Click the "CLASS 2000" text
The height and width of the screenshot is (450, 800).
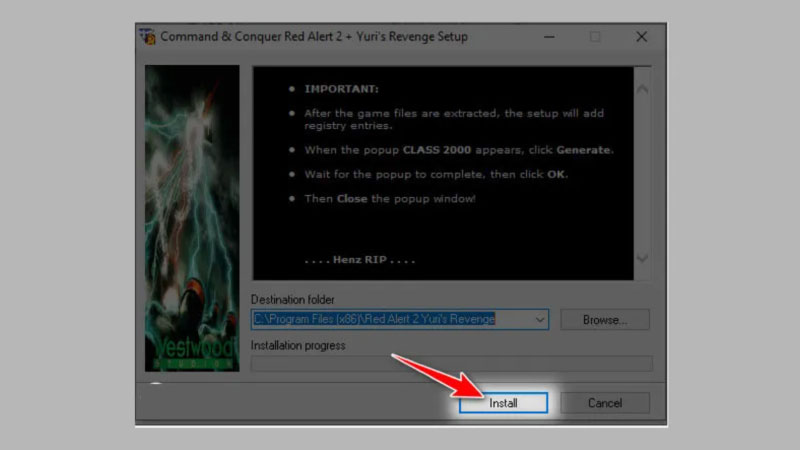pos(437,150)
